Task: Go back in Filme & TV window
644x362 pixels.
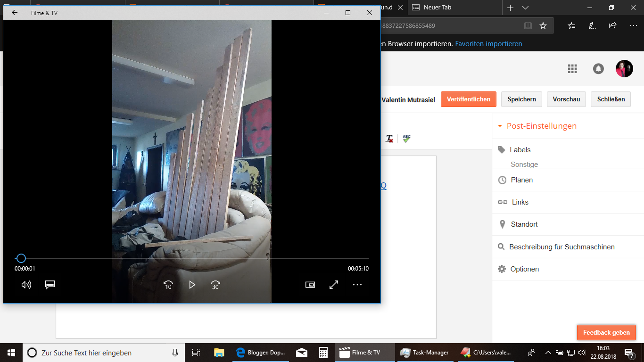Action: coord(15,13)
